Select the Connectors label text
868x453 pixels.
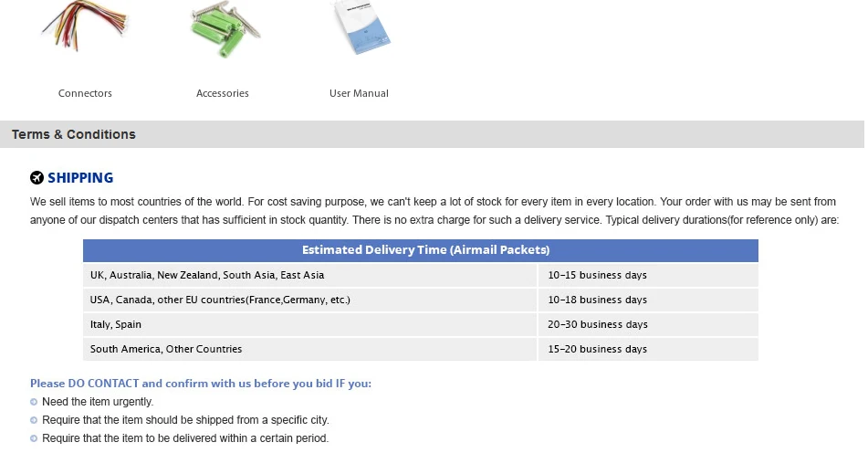coord(85,93)
